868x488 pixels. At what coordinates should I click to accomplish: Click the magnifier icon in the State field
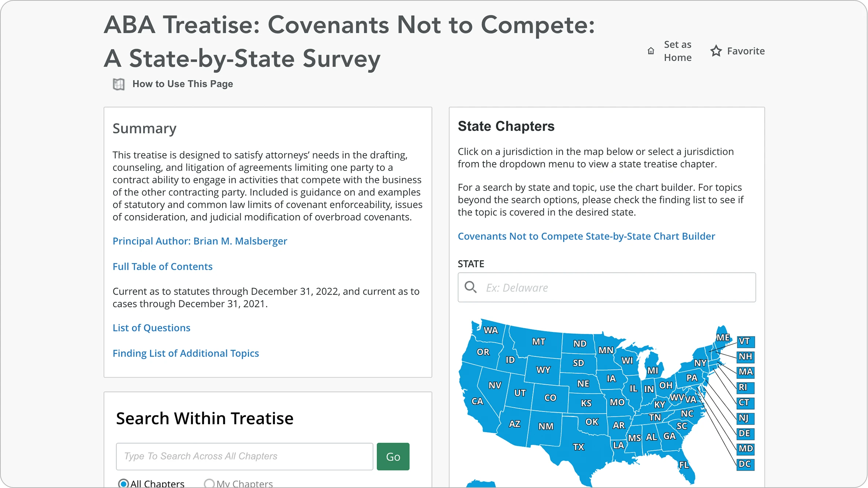click(x=471, y=287)
